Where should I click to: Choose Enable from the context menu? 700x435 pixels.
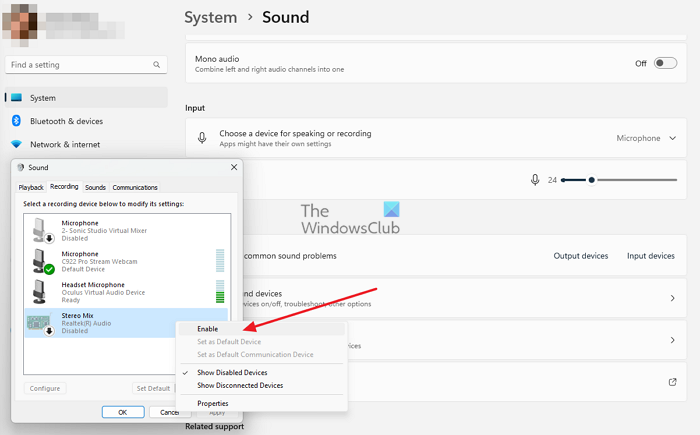point(208,328)
